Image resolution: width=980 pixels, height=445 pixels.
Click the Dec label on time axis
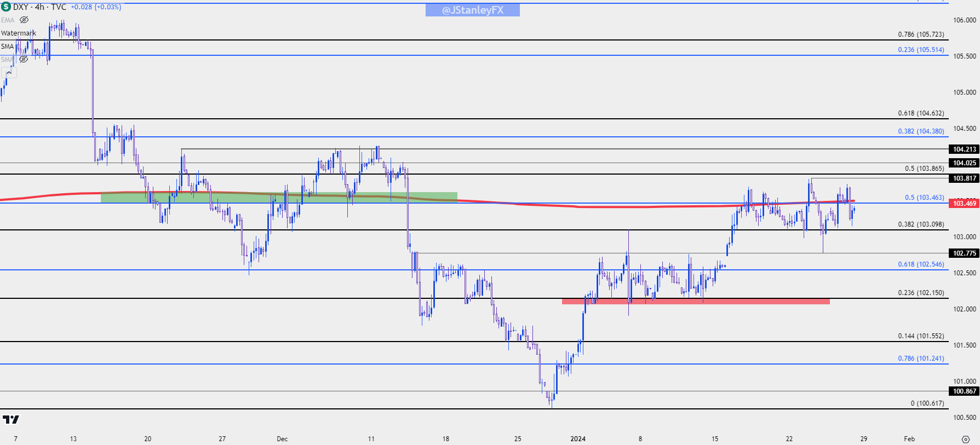pyautogui.click(x=282, y=438)
